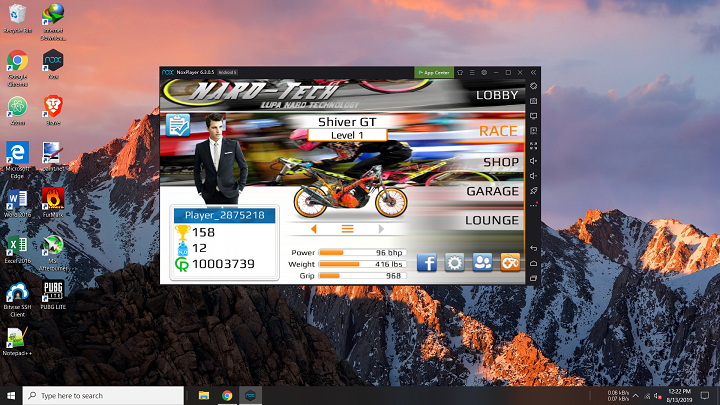Click the player avatar in suit
Screen dimensions: 720x405
pos(219,158)
